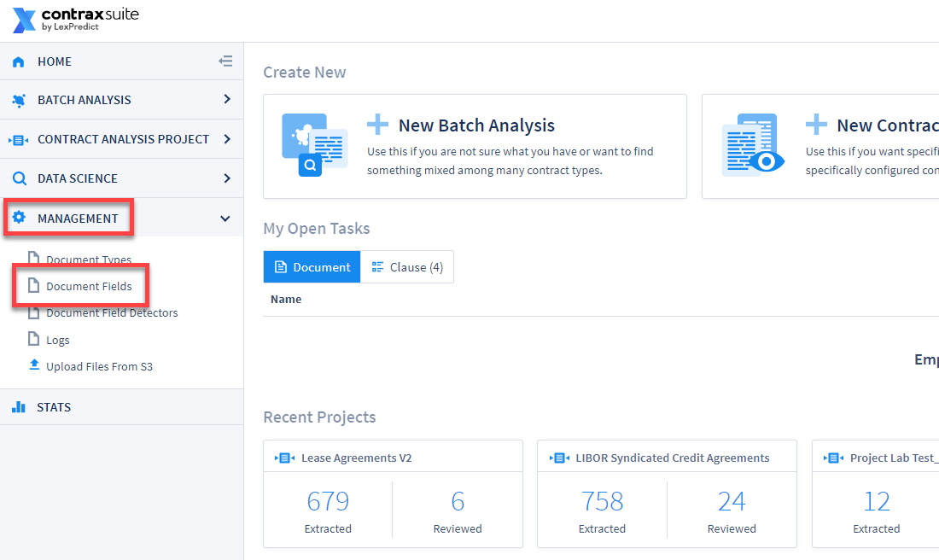Click the Upload Files From S3 arrow icon
Viewport: 939px width, 560px height.
[34, 365]
